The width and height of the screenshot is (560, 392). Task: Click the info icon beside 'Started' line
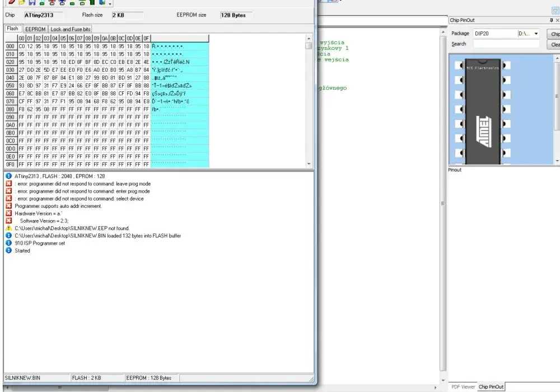[x=9, y=251]
